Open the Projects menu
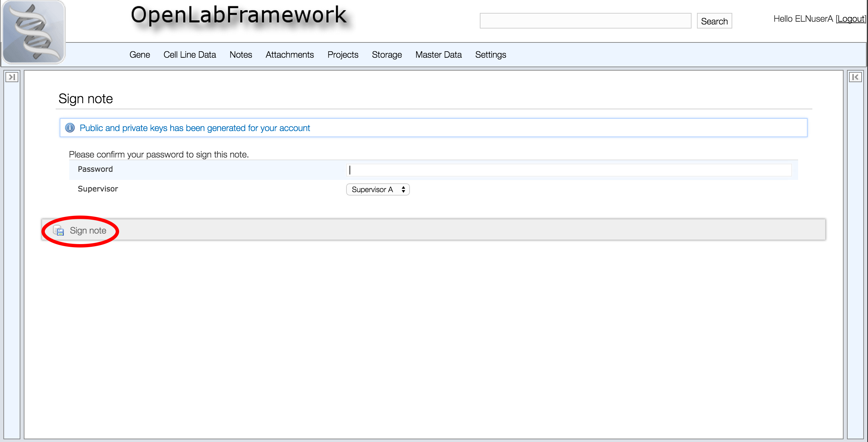 (343, 55)
